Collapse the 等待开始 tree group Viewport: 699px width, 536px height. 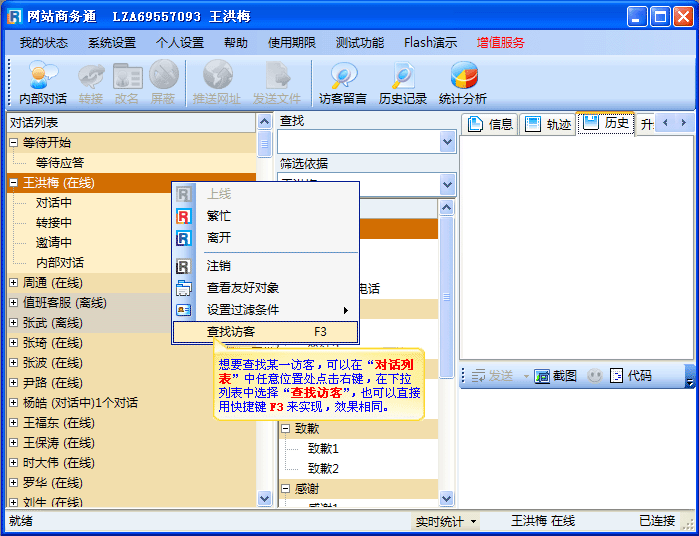pyautogui.click(x=13, y=143)
